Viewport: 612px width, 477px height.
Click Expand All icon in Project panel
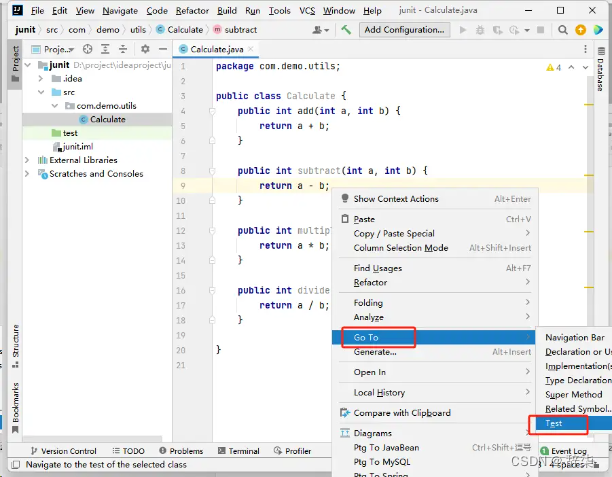coord(105,49)
